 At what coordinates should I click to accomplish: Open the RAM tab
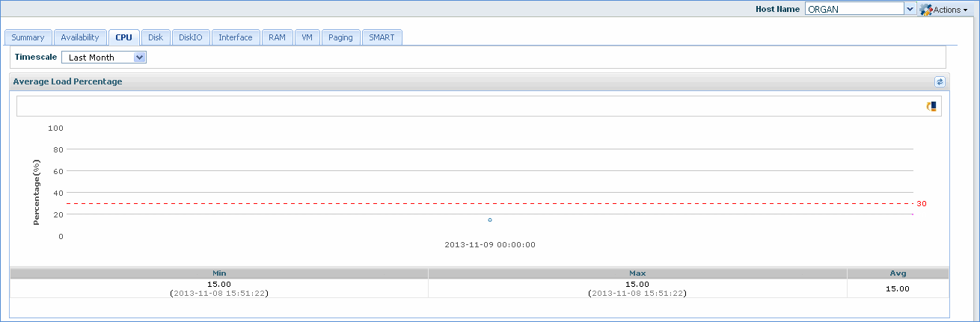pyautogui.click(x=277, y=37)
